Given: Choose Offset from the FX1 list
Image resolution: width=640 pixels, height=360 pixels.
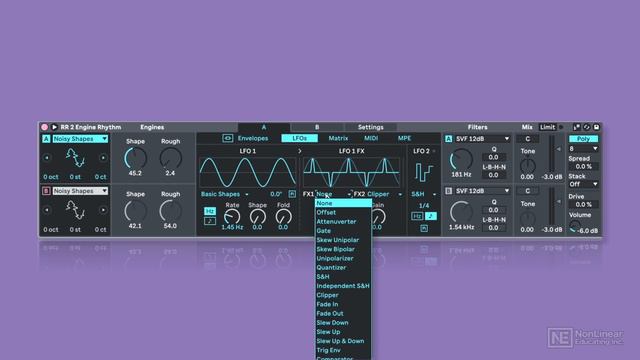Looking at the screenshot, I should tap(343, 213).
